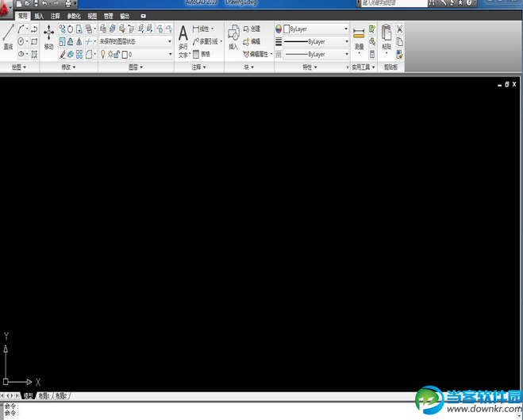Toggle layer 0 freeze sun icon
The height and width of the screenshot is (420, 523).
point(110,54)
